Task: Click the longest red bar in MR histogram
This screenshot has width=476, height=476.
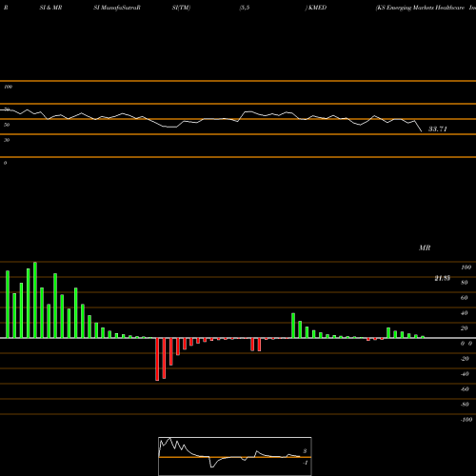Action: (157, 359)
